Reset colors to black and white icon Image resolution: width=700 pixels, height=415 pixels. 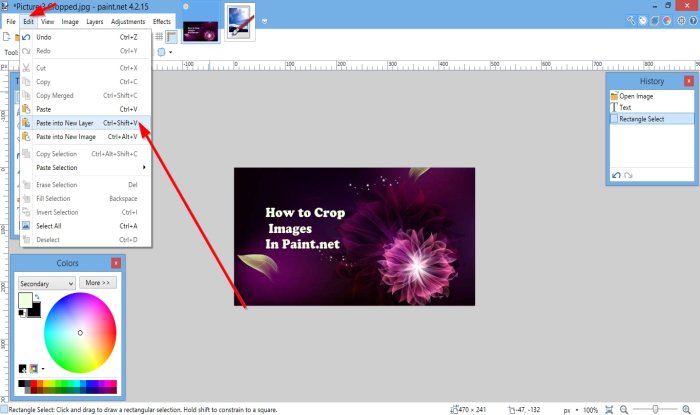21,313
